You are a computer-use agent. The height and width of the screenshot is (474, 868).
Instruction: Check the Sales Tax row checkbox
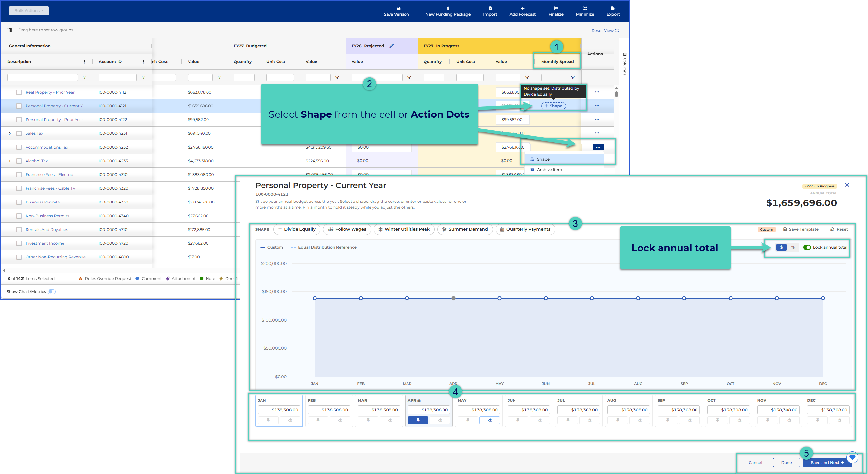[19, 133]
